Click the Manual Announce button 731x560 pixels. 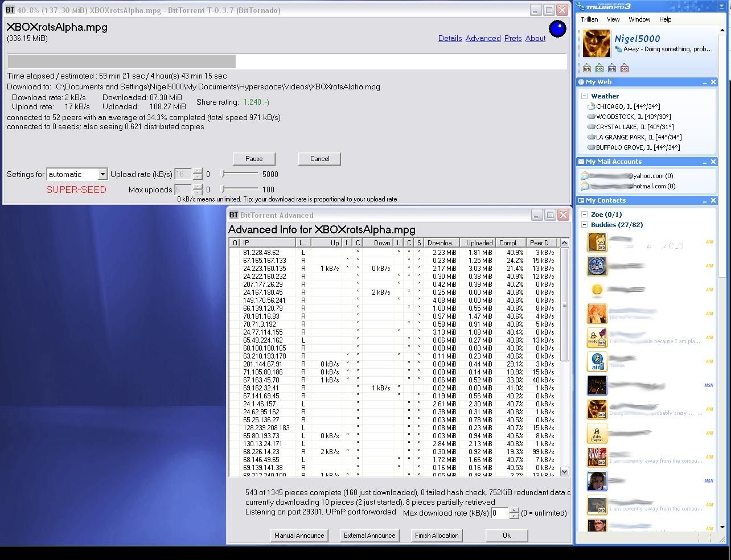pos(299,536)
